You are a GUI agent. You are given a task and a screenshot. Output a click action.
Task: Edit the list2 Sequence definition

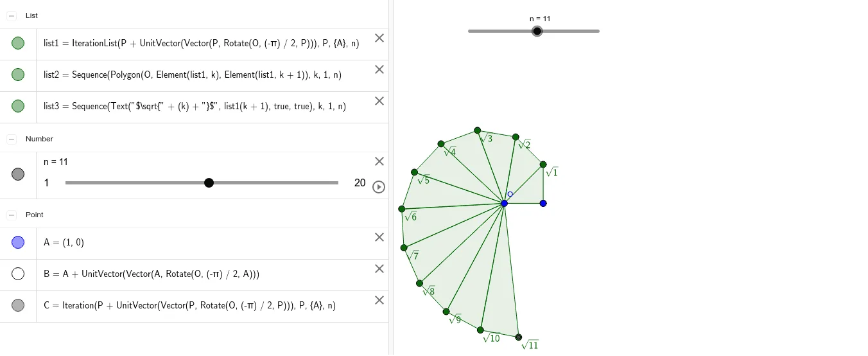[x=193, y=75]
